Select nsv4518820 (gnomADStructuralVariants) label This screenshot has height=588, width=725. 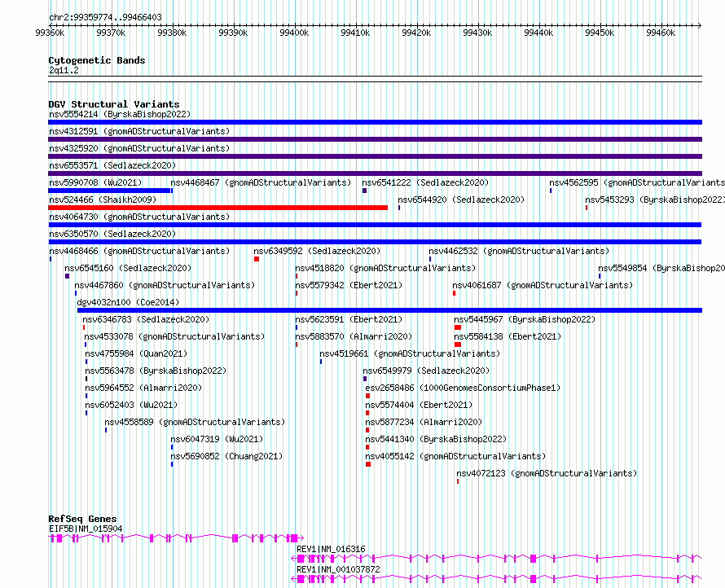click(385, 268)
